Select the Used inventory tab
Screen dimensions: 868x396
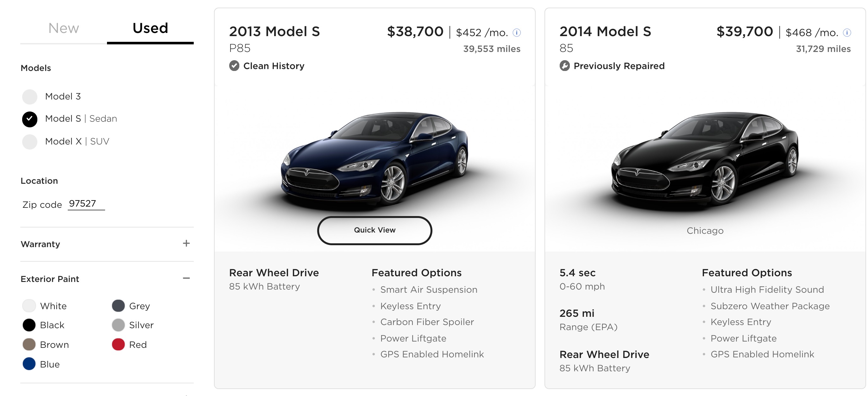150,28
